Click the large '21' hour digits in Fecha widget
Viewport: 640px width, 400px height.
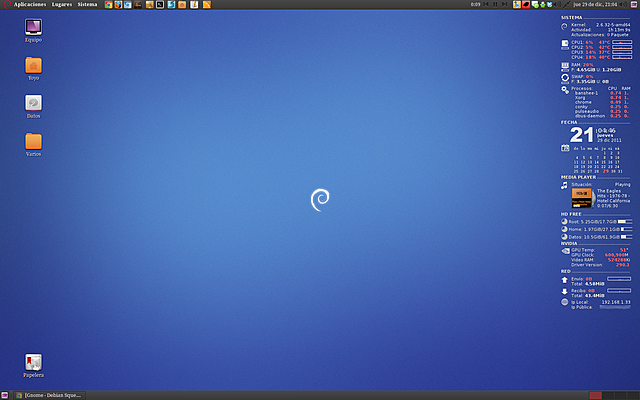click(x=581, y=135)
